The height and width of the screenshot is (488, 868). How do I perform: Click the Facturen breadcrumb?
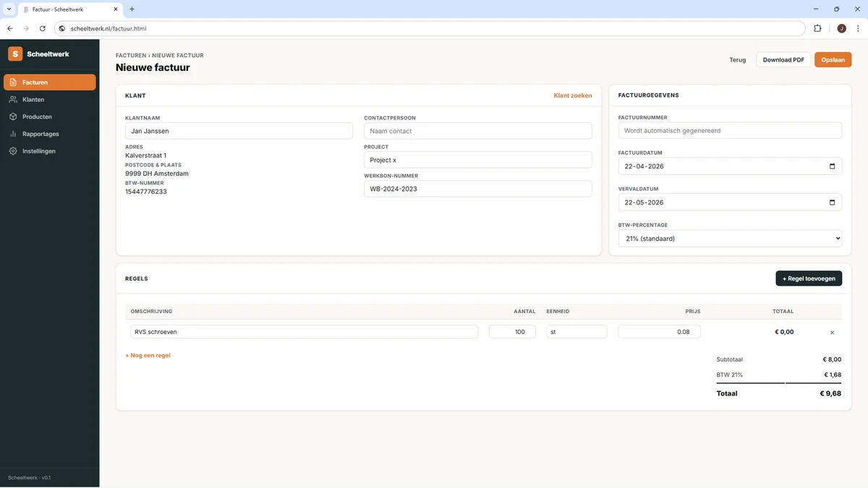(132, 56)
